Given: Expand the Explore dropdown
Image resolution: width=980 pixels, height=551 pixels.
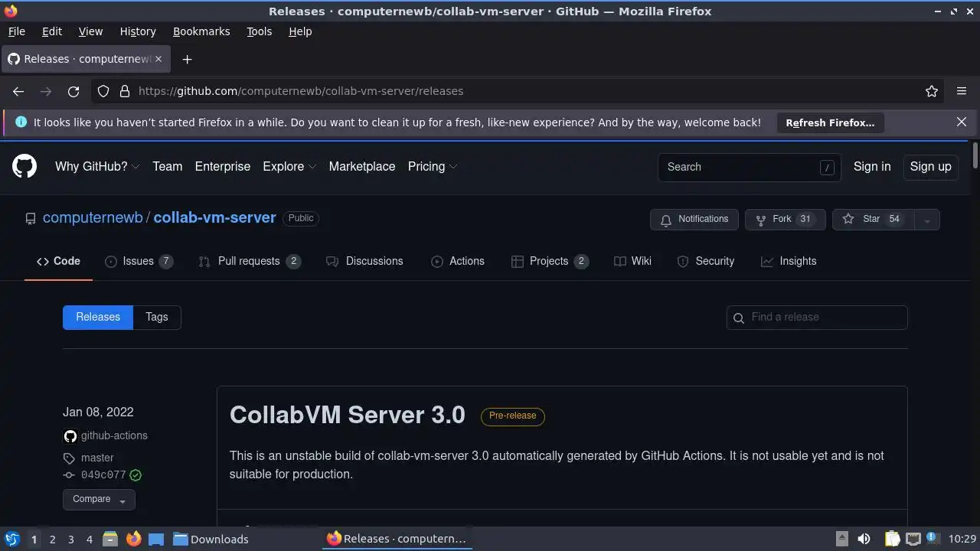Looking at the screenshot, I should (x=289, y=167).
